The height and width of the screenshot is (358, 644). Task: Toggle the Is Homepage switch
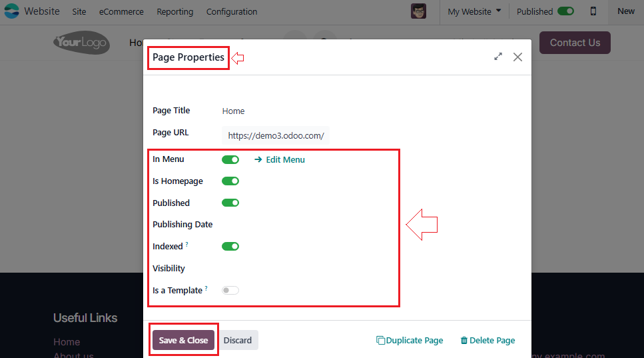tap(230, 181)
